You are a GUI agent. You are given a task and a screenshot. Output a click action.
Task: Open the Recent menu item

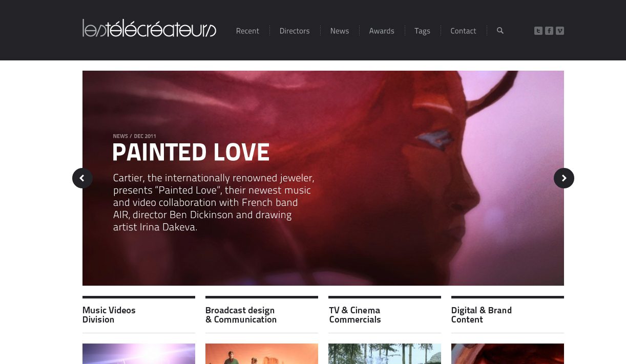(247, 31)
